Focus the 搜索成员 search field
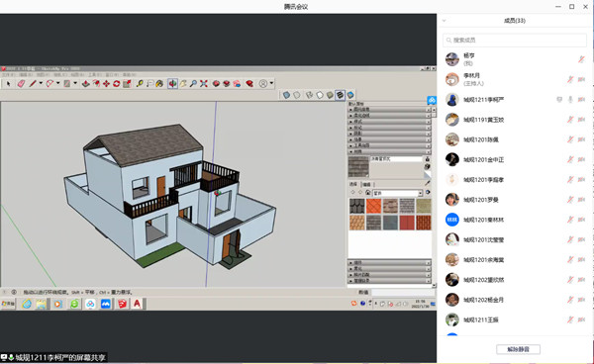The width and height of the screenshot is (594, 364). click(x=515, y=41)
